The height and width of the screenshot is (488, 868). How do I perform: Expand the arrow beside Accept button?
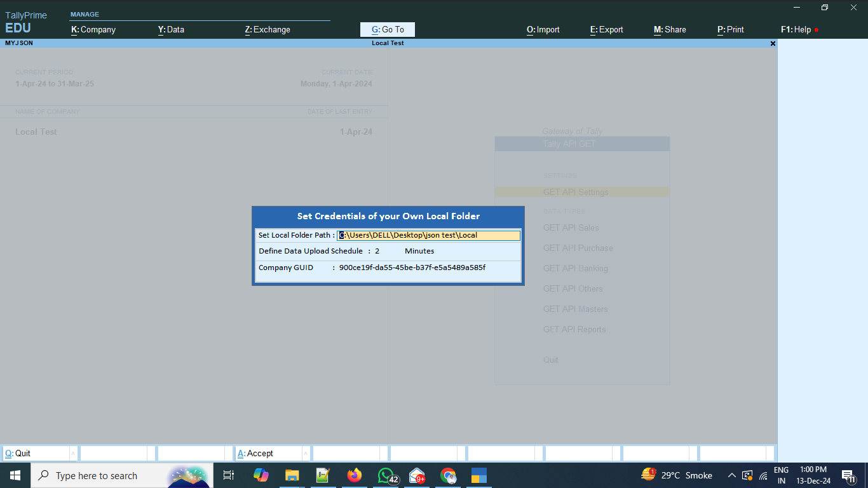pos(306,453)
